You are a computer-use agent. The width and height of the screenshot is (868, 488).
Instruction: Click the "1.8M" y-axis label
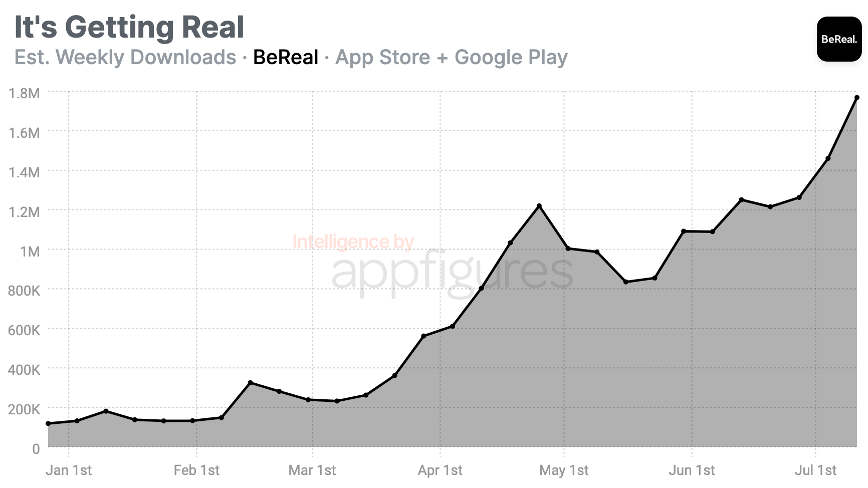[24, 93]
